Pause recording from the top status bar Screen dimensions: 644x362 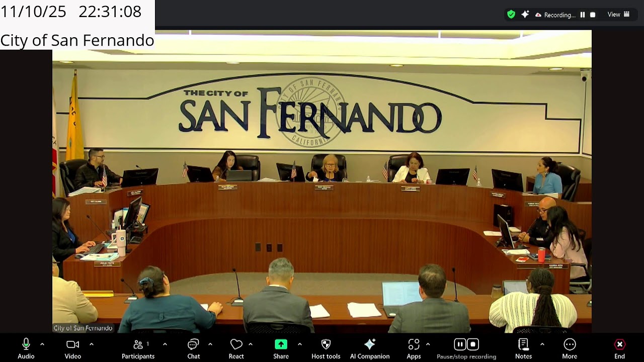pos(583,15)
